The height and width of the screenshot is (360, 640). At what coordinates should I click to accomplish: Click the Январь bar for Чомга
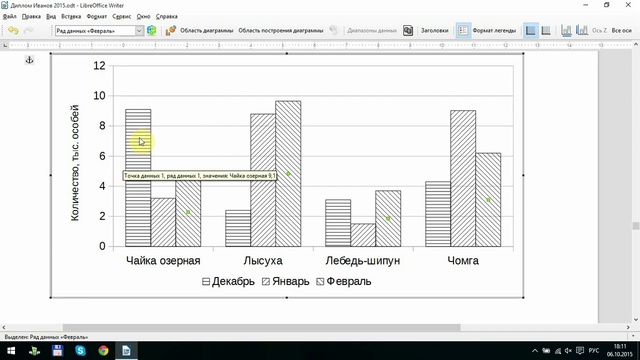tap(463, 178)
